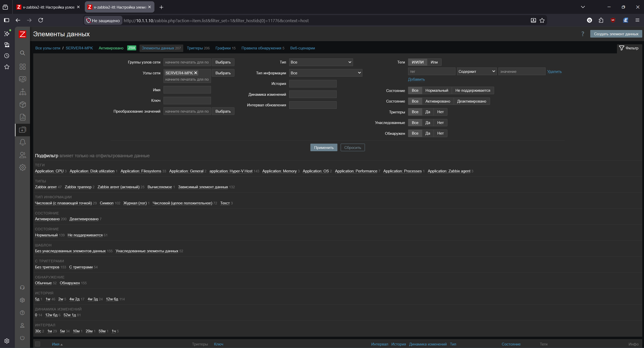Viewport: 644px width, 348px height.
Task: Open the Элементы данных 207 tab
Action: pyautogui.click(x=161, y=48)
